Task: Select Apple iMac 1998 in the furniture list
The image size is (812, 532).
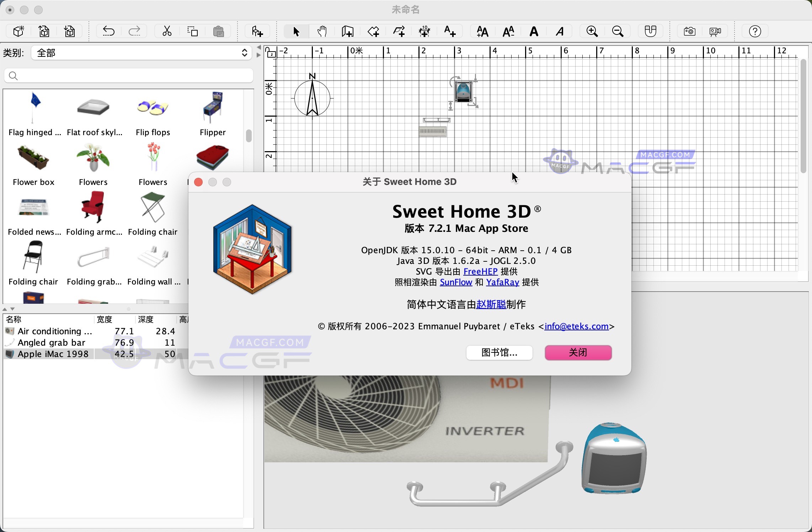Action: pyautogui.click(x=53, y=354)
